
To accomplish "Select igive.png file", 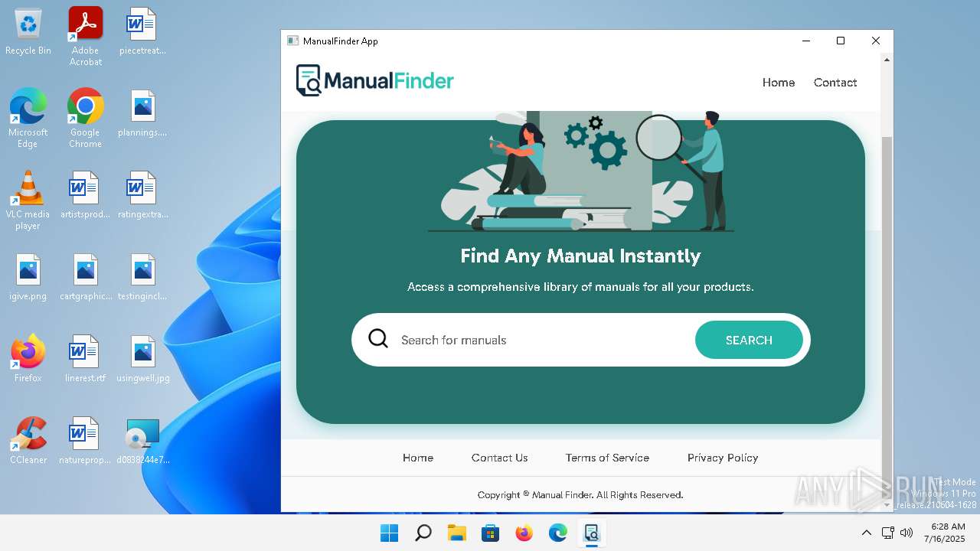I will [x=28, y=277].
